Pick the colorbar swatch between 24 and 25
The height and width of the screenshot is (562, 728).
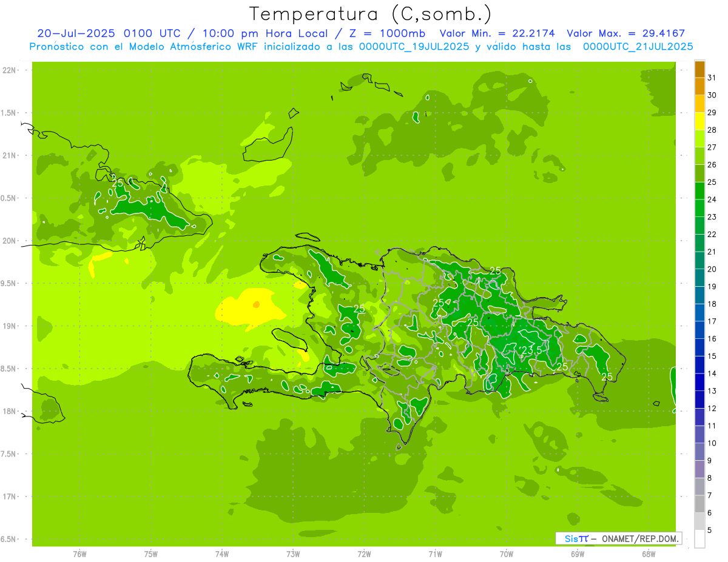pyautogui.click(x=699, y=191)
